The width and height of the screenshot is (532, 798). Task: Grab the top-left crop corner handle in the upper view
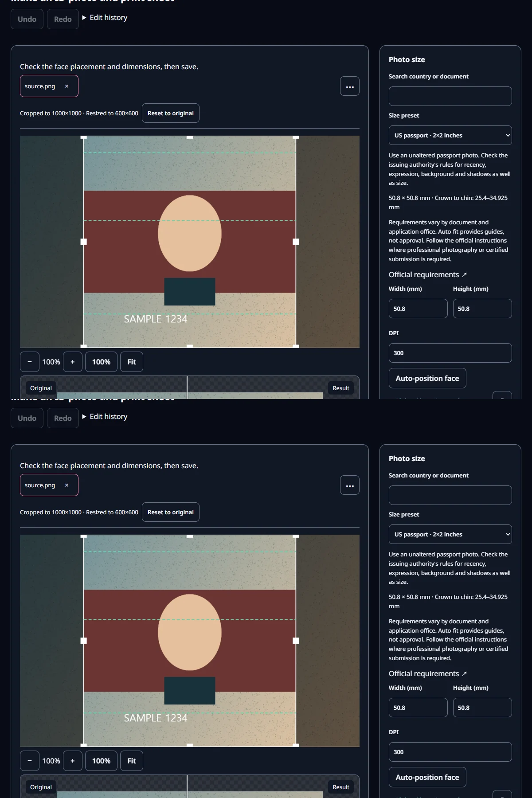tap(83, 137)
